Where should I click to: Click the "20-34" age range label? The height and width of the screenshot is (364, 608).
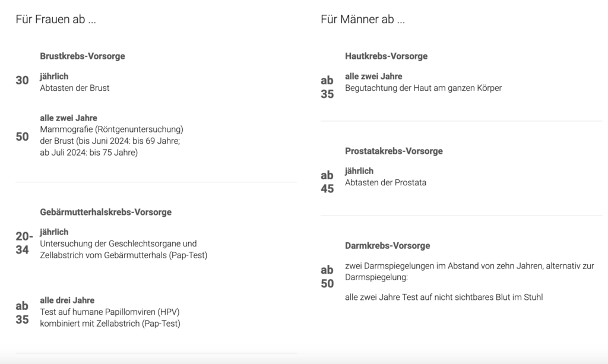tap(24, 243)
